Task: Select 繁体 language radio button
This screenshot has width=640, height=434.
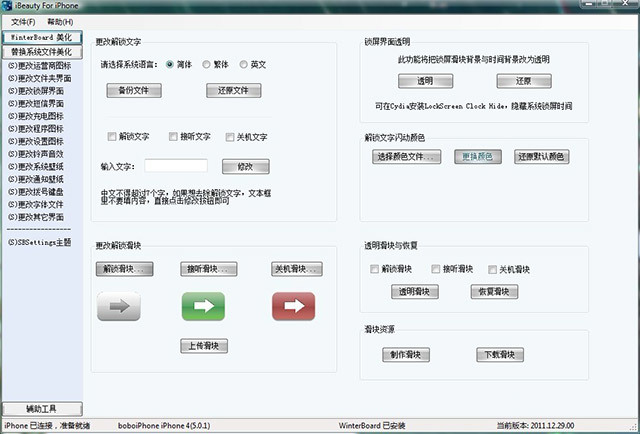Action: point(207,65)
